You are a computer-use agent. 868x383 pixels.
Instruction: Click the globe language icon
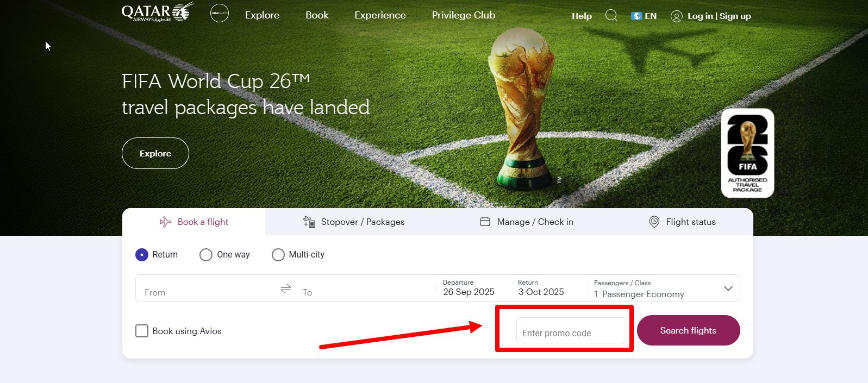click(x=636, y=16)
